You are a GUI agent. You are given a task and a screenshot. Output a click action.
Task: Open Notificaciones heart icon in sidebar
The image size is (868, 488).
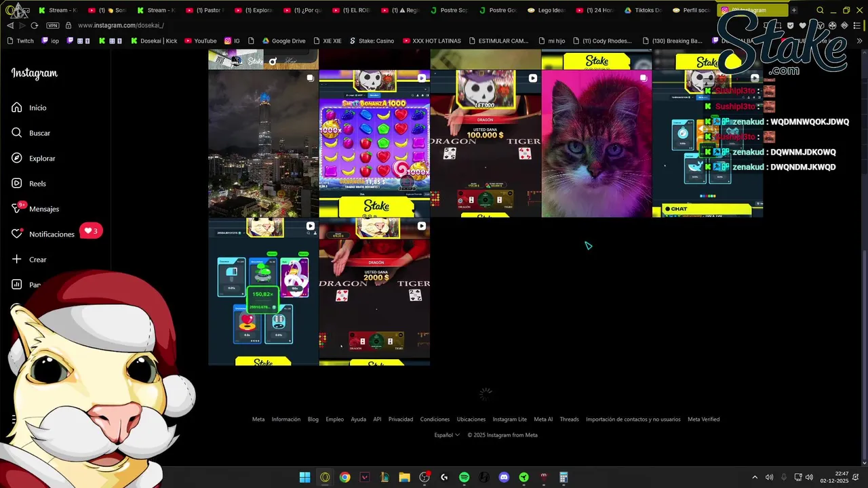[x=17, y=234]
